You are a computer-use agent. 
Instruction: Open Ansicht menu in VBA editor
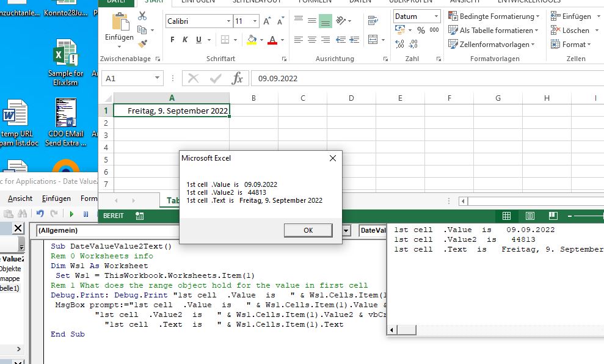tap(20, 198)
